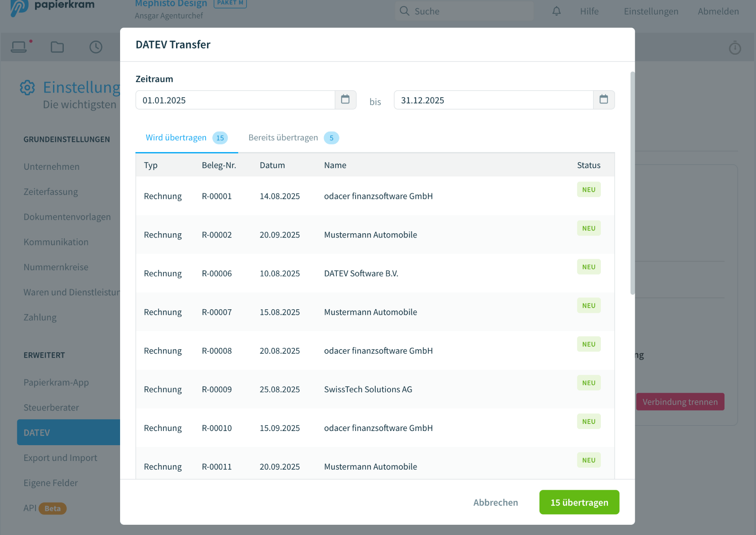Viewport: 756px width, 535px height.
Task: Start the stopwatch timer icon
Action: point(735,48)
